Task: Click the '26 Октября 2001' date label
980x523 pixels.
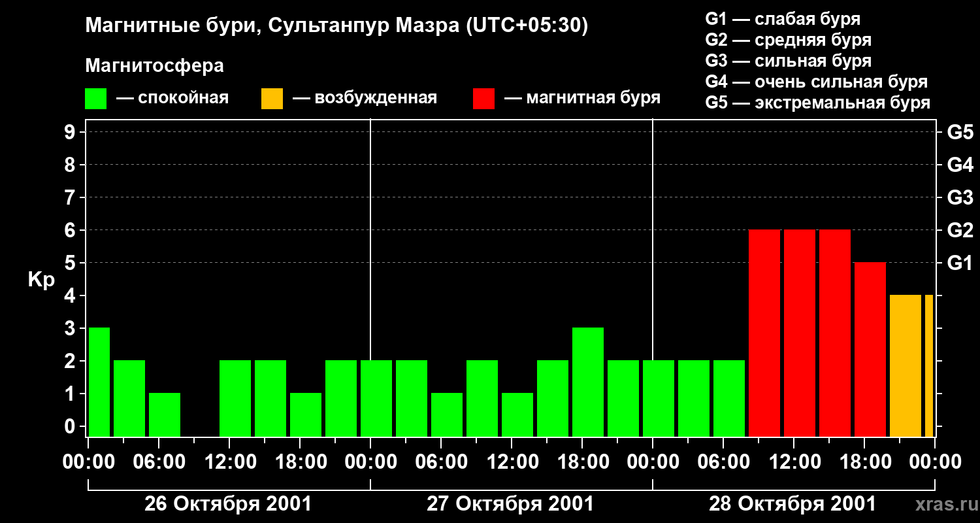Action: pos(228,504)
